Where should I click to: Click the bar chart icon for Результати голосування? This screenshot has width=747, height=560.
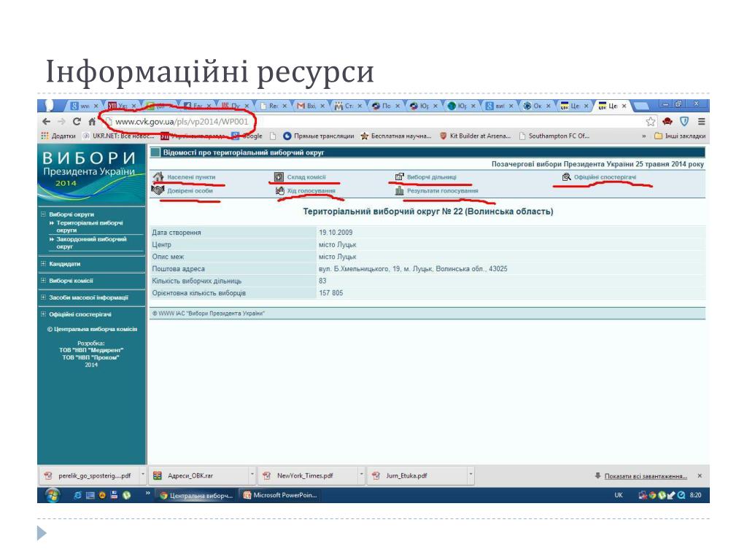[x=399, y=190]
